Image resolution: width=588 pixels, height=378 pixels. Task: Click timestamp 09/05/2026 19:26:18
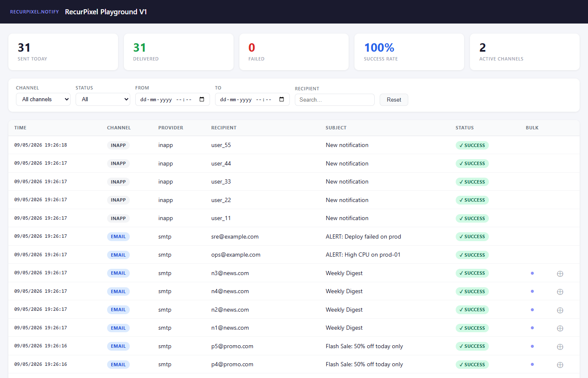[x=41, y=145]
